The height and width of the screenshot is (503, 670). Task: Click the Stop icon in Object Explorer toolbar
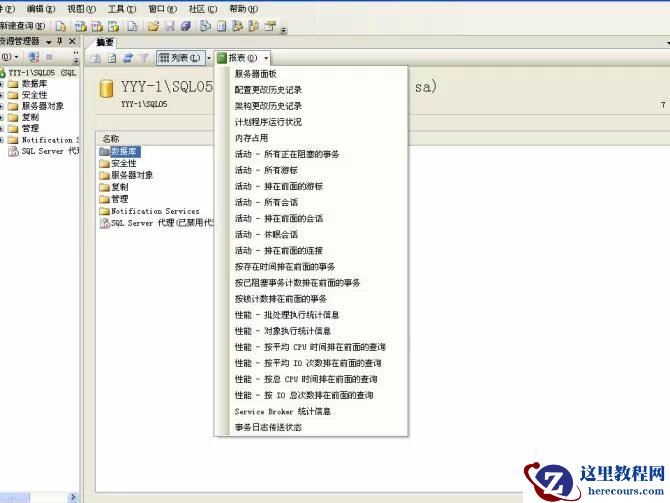(x=49, y=57)
